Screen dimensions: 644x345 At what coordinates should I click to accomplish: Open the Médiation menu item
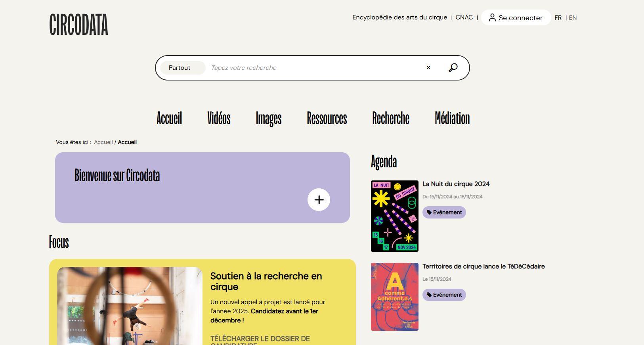pyautogui.click(x=452, y=118)
